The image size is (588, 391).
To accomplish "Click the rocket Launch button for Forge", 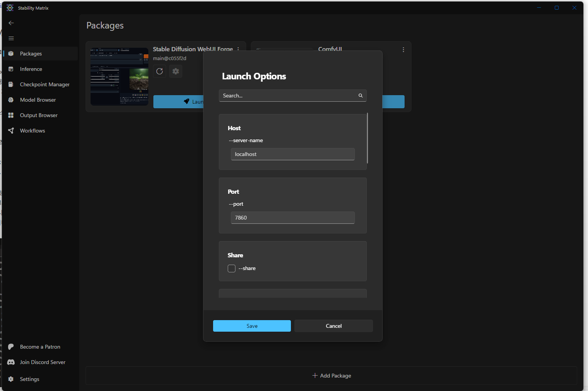I will [178, 102].
